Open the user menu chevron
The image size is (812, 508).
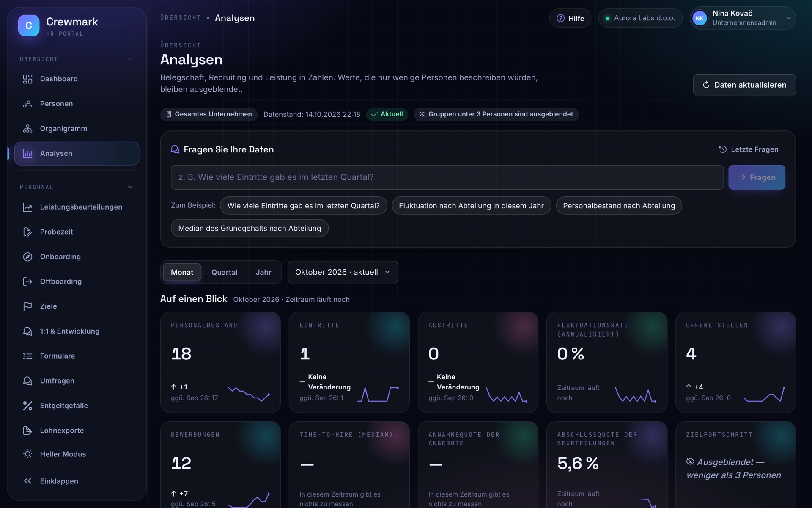pyautogui.click(x=788, y=18)
